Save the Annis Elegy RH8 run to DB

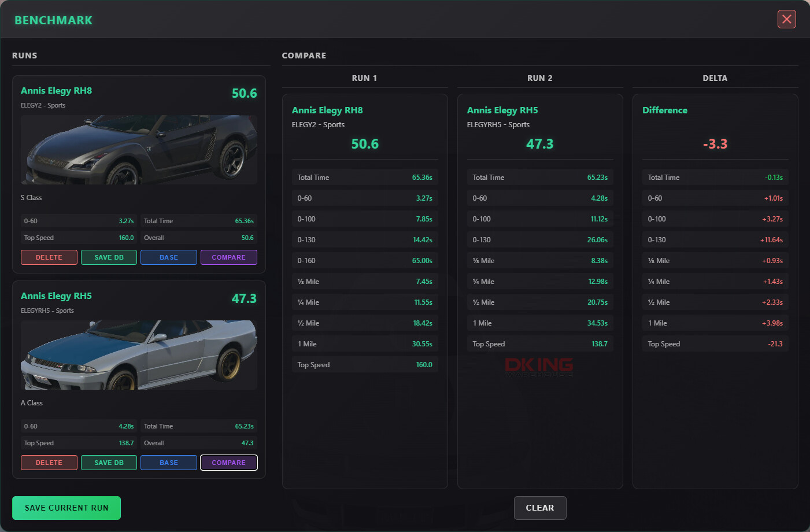pyautogui.click(x=109, y=257)
